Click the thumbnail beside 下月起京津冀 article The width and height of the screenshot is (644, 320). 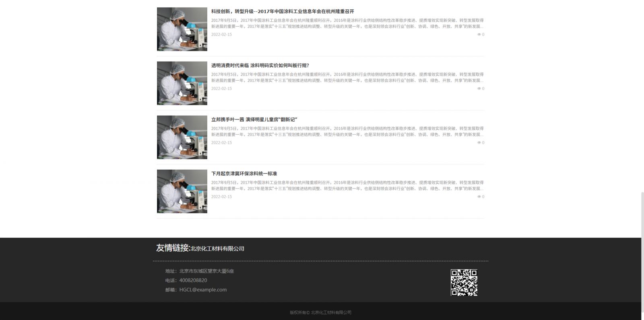tap(182, 191)
